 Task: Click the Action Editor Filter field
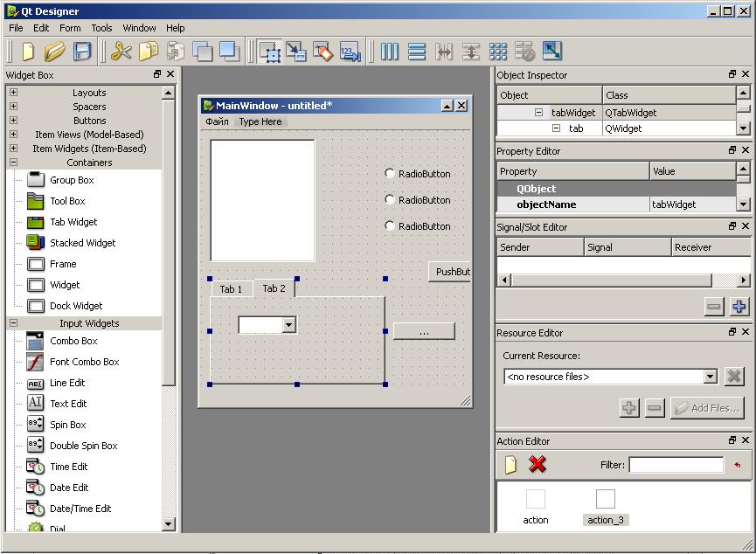[x=676, y=465]
